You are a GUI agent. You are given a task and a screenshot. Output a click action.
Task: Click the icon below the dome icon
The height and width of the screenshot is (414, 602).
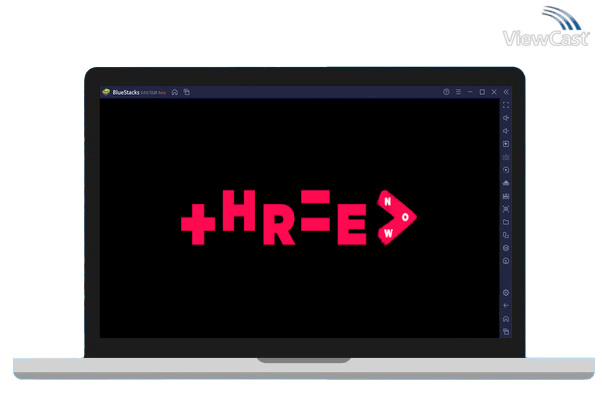506,196
